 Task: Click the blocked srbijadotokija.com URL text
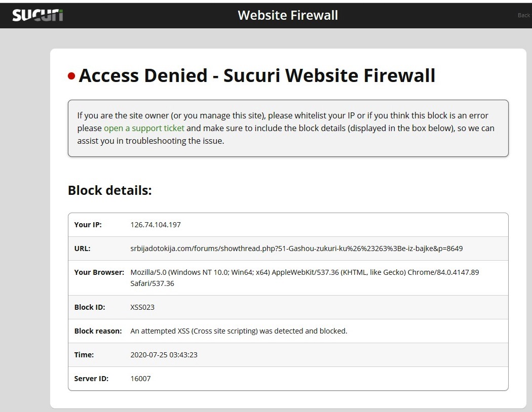(296, 249)
